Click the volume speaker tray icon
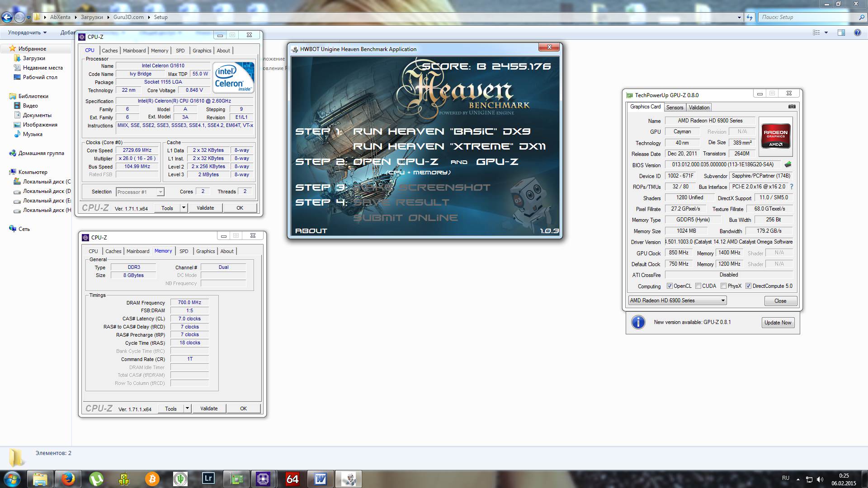Viewport: 868px width, 488px height. 820,479
